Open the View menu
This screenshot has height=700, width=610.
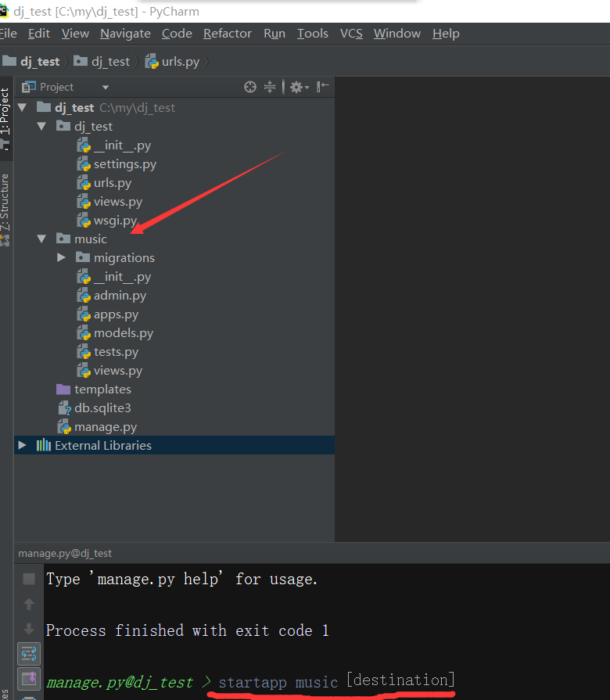tap(75, 34)
